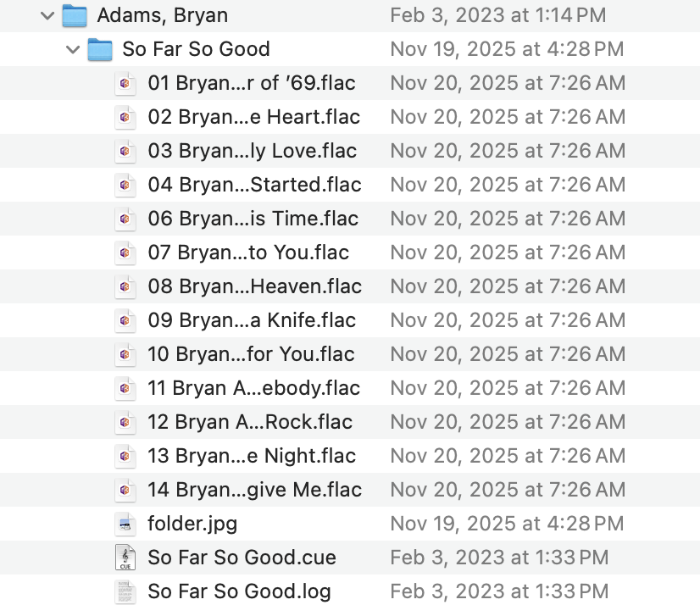Select the file 09 Bryan...a Knife.flac

(x=252, y=320)
